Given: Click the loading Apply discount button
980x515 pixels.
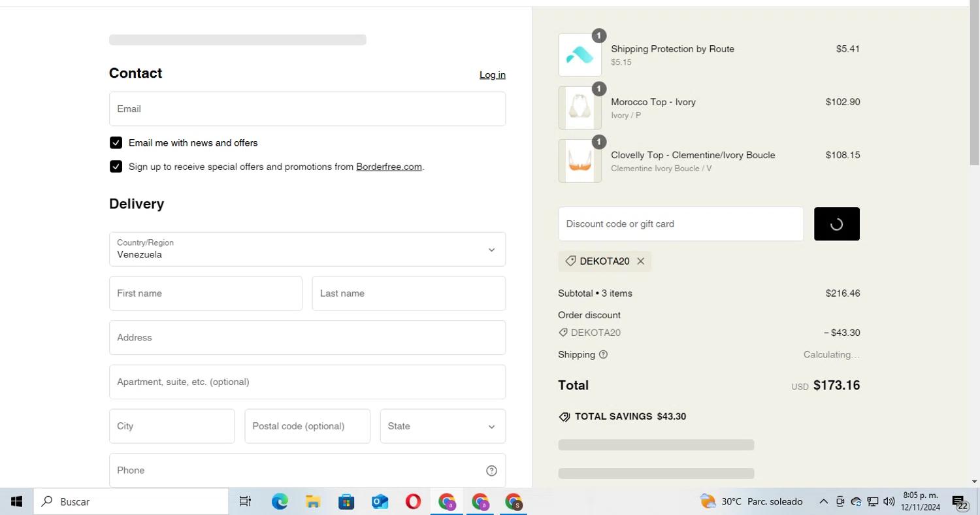Looking at the screenshot, I should (x=837, y=224).
